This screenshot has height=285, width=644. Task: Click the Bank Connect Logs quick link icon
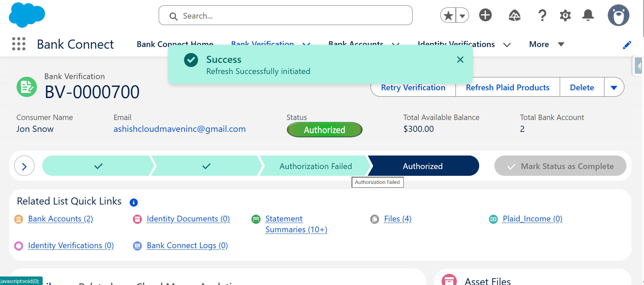click(137, 246)
